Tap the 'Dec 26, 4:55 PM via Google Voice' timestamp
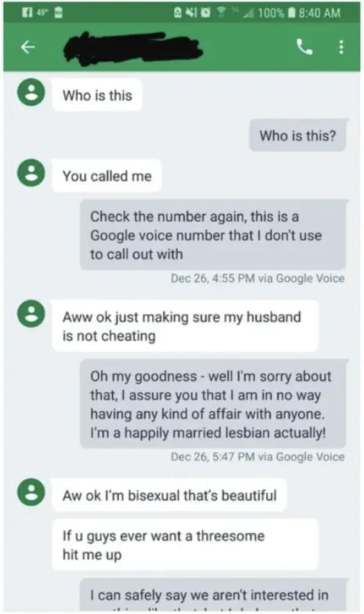Image resolution: width=364 pixels, height=614 pixels. click(258, 278)
